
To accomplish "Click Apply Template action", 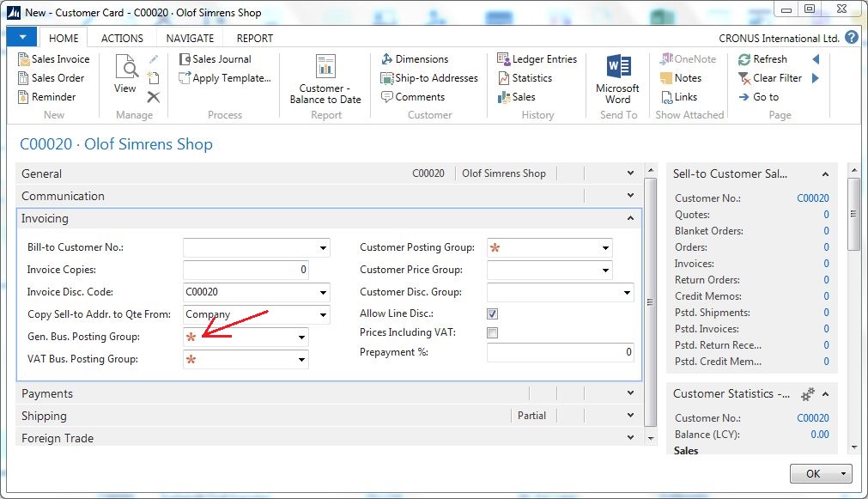I will 225,77.
